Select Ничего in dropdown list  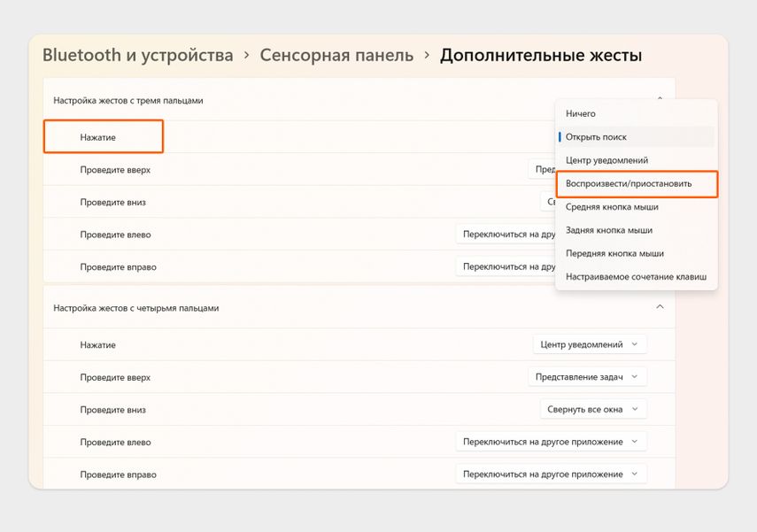click(x=637, y=113)
